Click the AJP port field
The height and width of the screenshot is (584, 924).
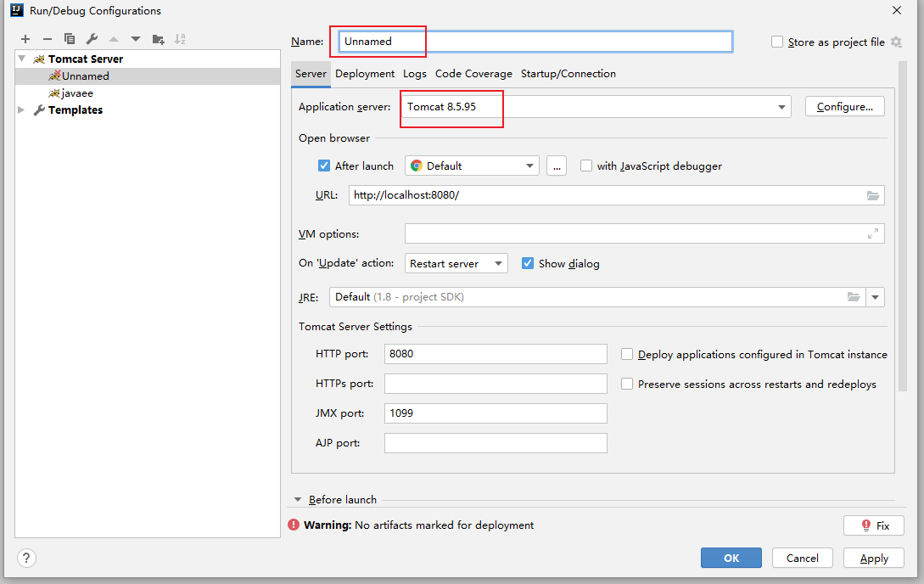[496, 443]
